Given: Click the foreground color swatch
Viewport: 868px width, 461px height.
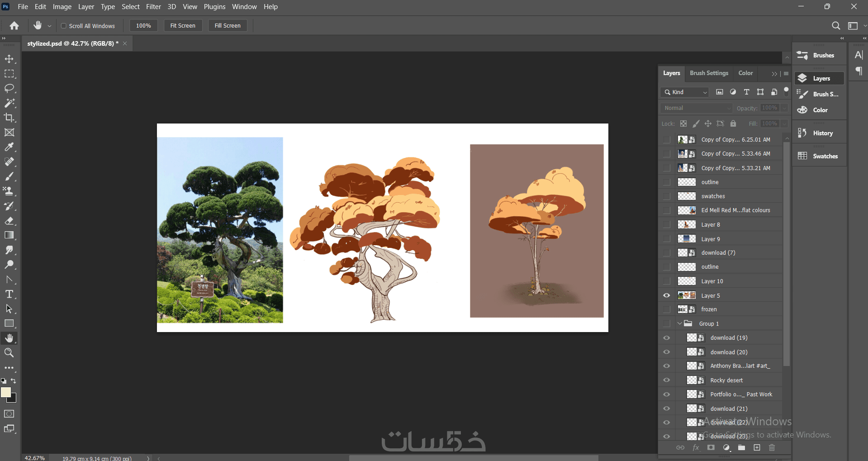Looking at the screenshot, I should [x=6, y=392].
